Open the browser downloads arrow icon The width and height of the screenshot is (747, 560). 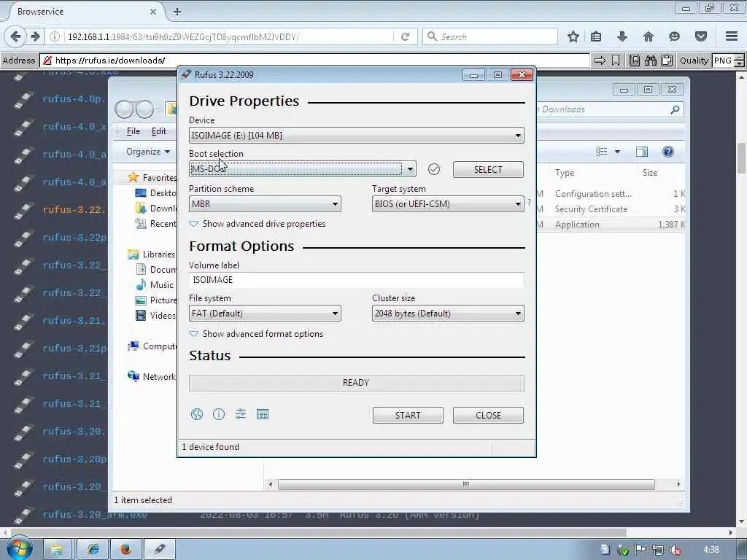click(622, 36)
